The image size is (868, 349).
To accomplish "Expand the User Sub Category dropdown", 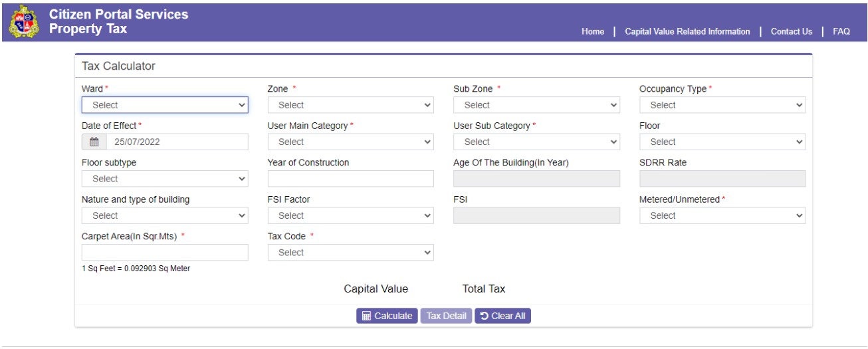I will [x=536, y=142].
